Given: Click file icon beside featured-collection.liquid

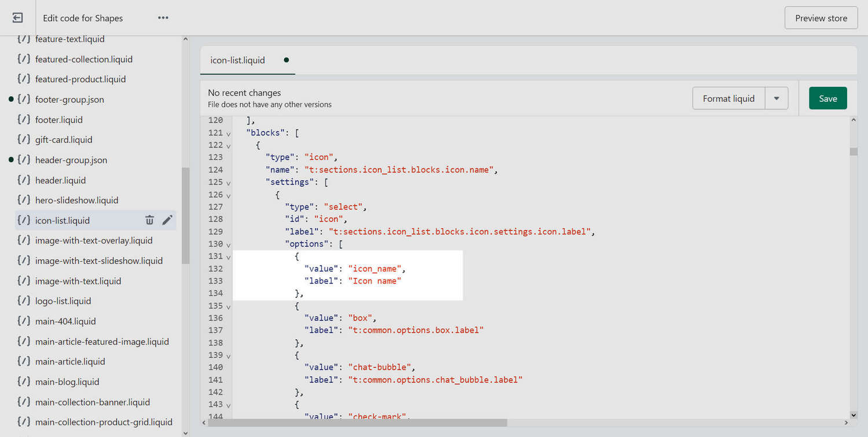Looking at the screenshot, I should pos(24,59).
